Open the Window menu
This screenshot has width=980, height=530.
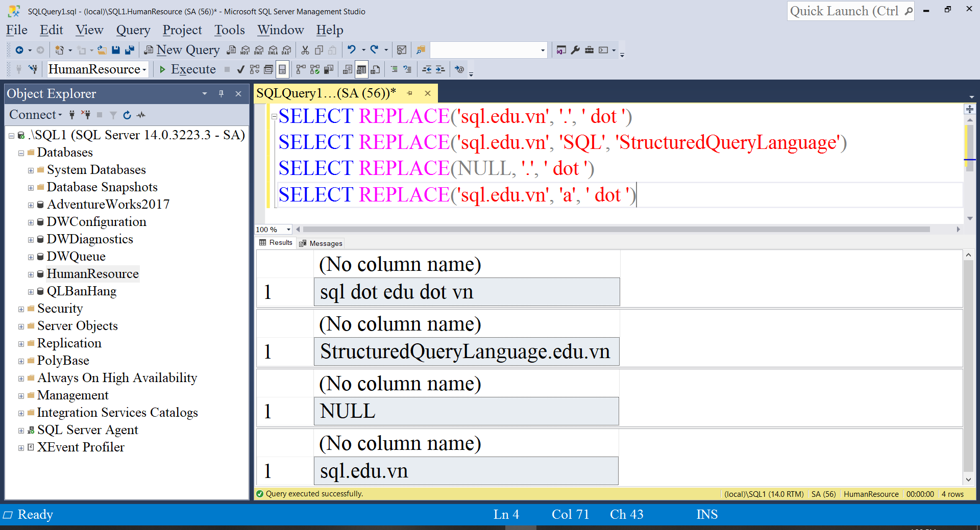(281, 30)
